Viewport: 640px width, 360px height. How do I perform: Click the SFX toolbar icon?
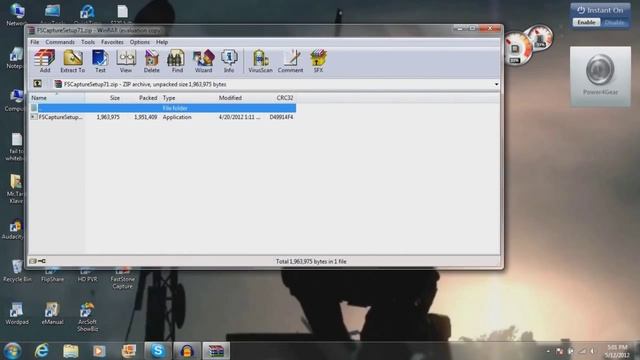(318, 61)
